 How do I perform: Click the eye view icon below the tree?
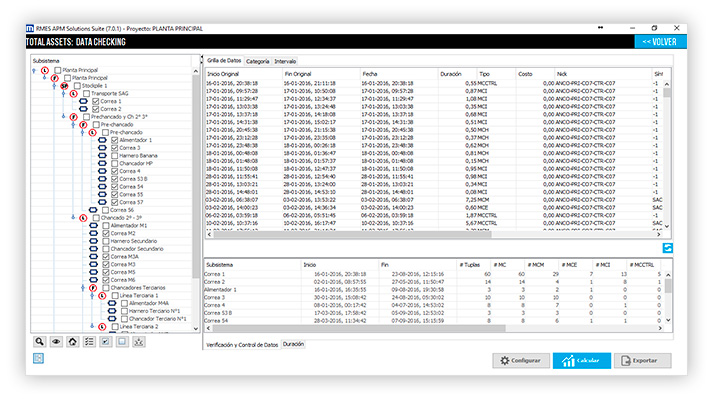click(56, 341)
